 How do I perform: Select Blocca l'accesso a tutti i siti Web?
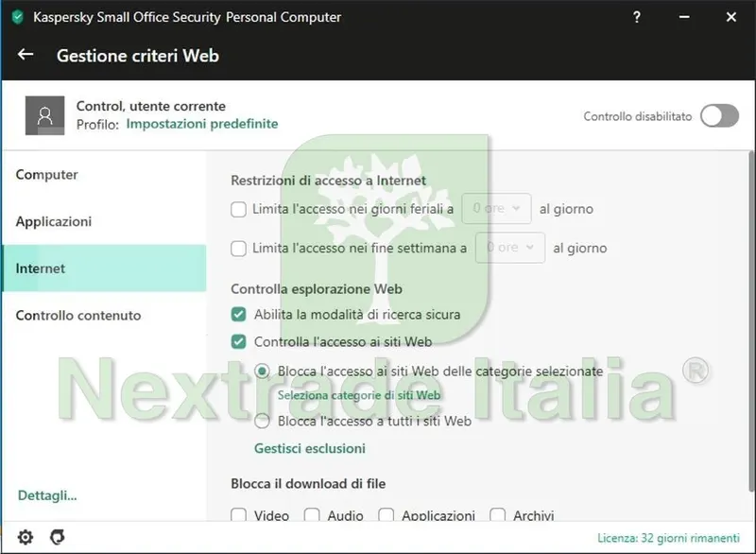(x=262, y=421)
